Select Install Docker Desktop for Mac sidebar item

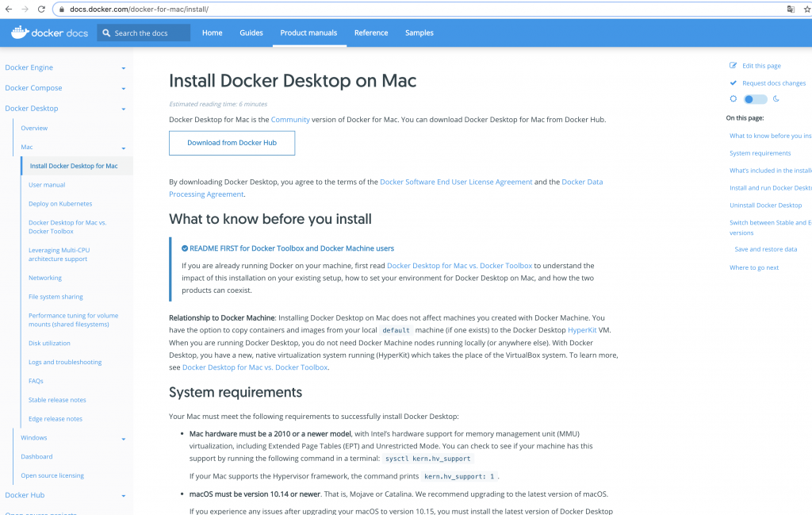tap(74, 166)
